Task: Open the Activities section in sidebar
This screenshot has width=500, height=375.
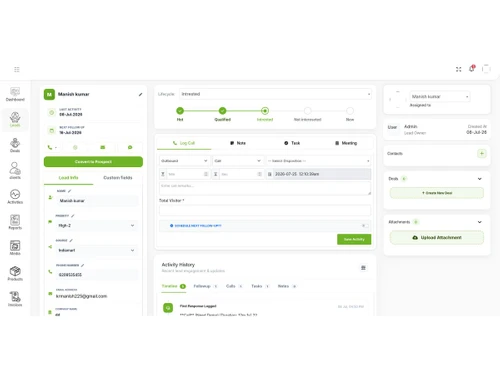Action: click(15, 197)
